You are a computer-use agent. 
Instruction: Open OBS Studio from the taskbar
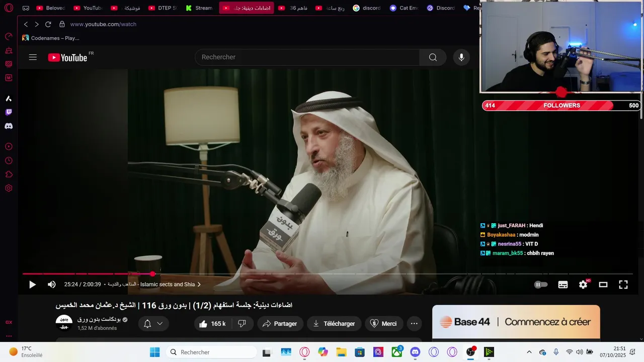(x=470, y=352)
